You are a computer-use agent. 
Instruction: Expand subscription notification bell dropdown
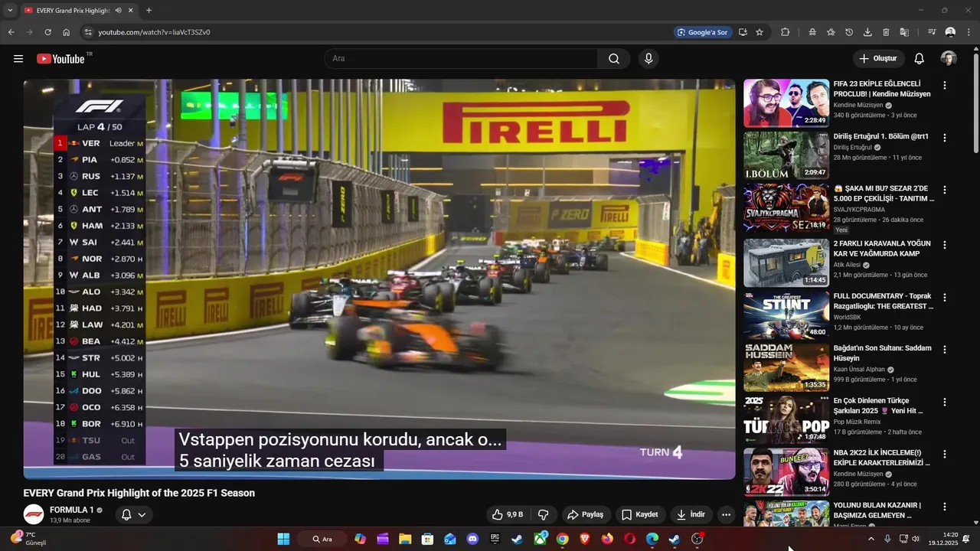134,515
